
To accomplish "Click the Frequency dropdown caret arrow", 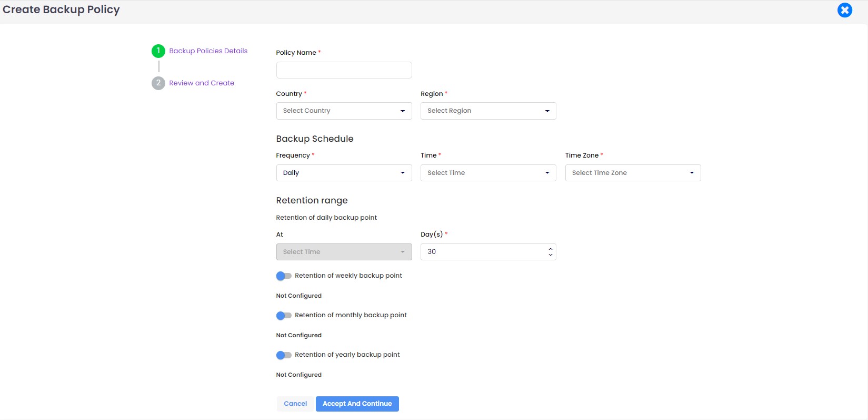I will click(403, 173).
